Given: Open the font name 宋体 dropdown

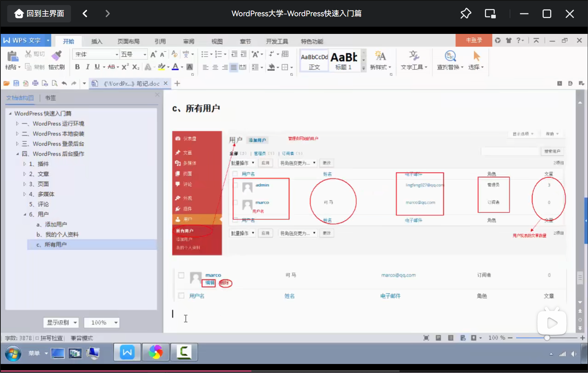Looking at the screenshot, I should [x=117, y=54].
